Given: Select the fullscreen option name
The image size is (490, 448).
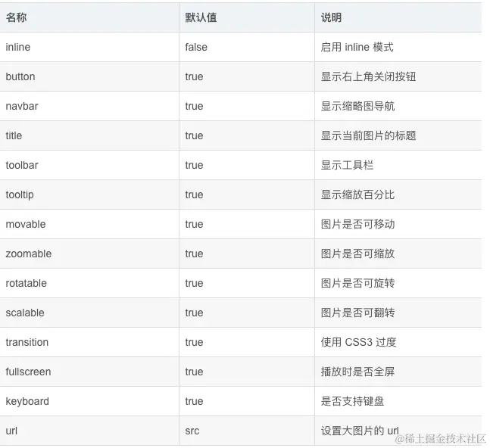Looking at the screenshot, I should [28, 372].
